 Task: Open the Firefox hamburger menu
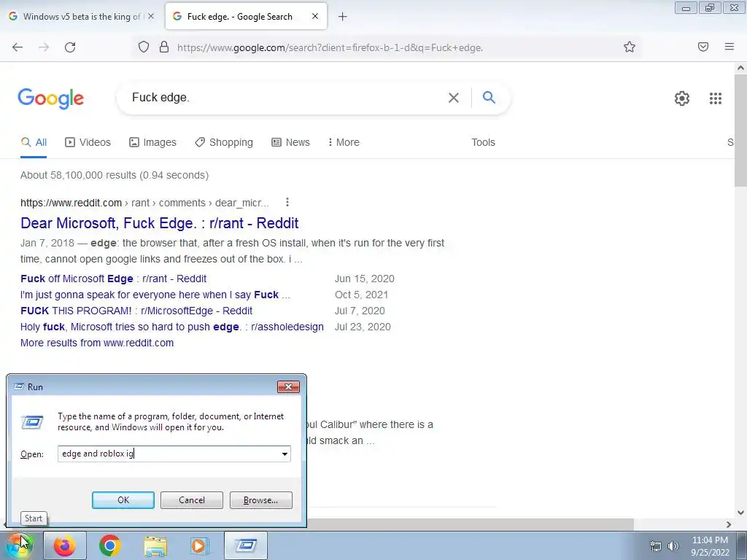(x=729, y=47)
